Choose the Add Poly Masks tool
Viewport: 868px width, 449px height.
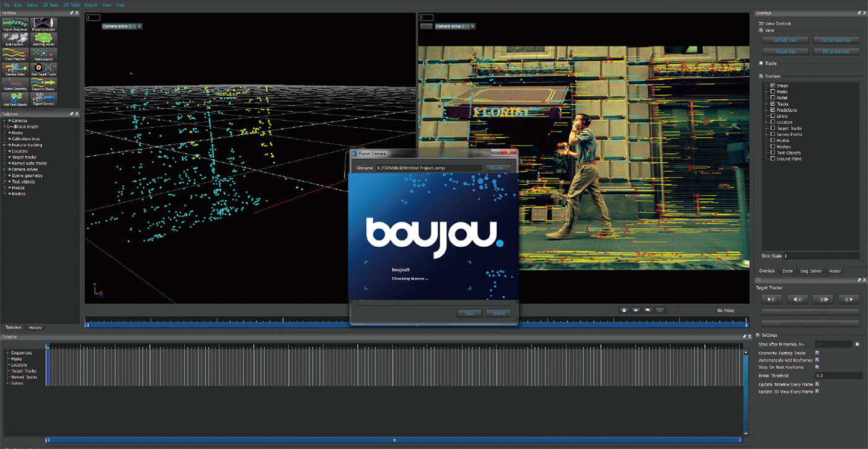point(43,39)
